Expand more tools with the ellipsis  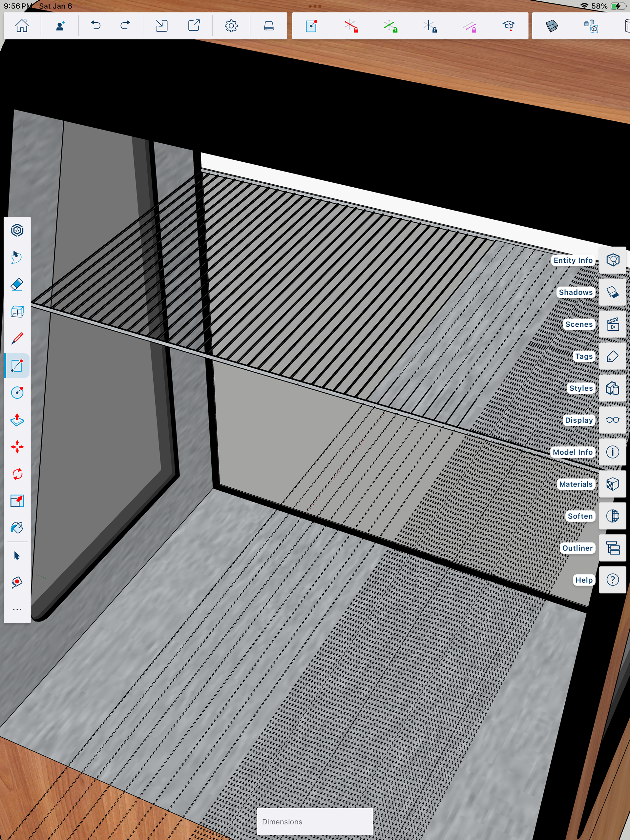pos(17,609)
